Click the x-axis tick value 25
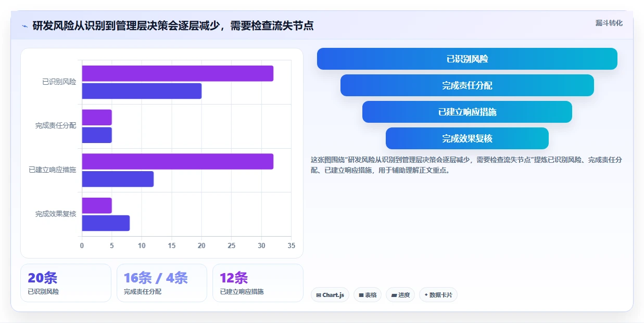Screen dimensions: 644x323 (231, 246)
